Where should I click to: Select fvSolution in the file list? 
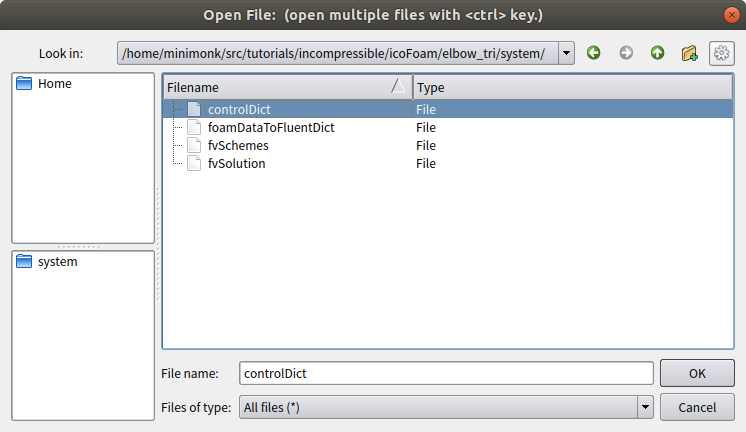(236, 164)
